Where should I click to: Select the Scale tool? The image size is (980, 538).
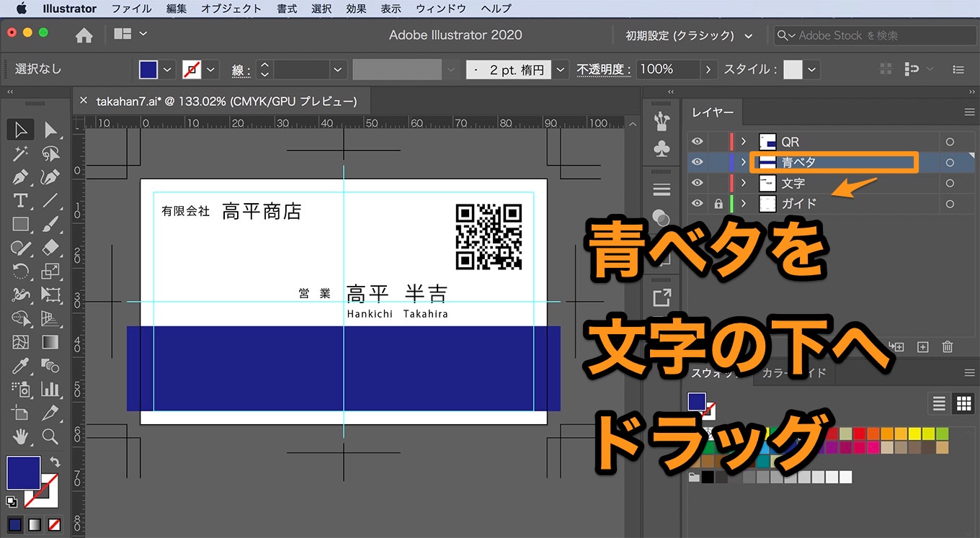pos(50,272)
